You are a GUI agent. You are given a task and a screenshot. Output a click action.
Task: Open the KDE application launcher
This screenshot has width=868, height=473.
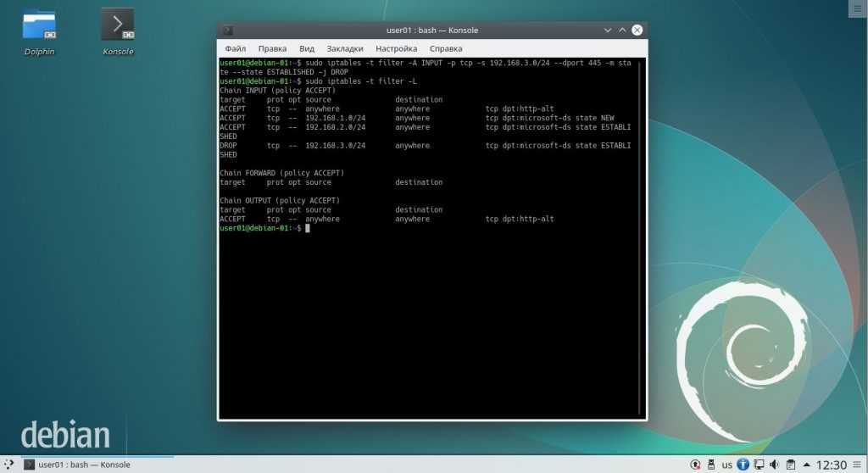[x=8, y=465]
